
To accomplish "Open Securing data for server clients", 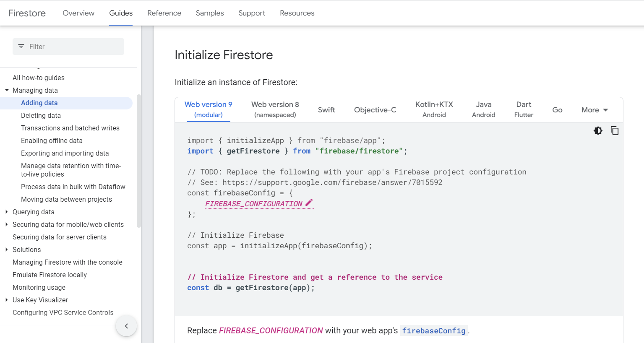I will [x=60, y=237].
